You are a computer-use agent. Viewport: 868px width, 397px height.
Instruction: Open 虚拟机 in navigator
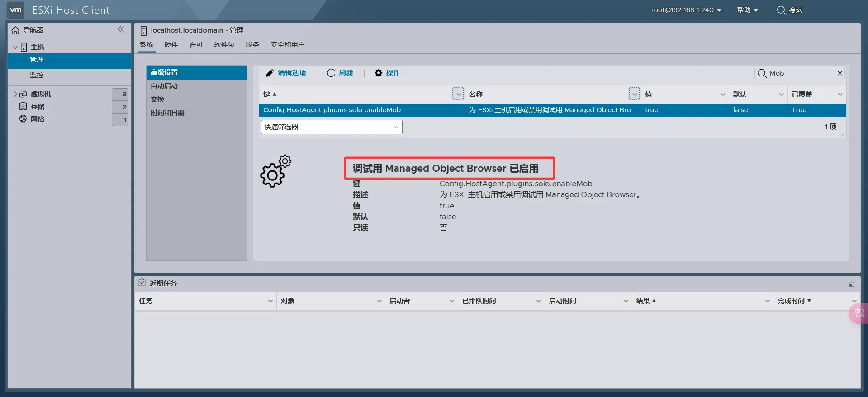(x=41, y=94)
